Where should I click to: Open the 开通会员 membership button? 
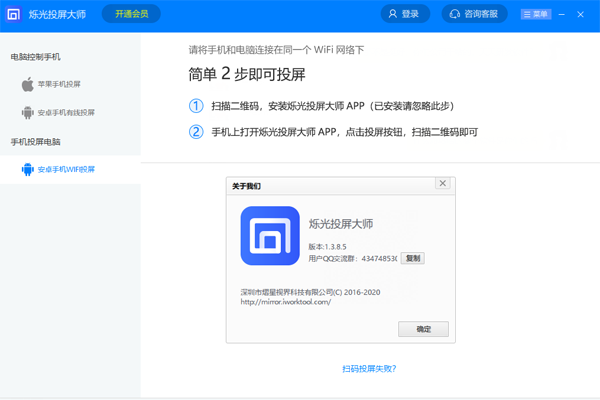131,14
